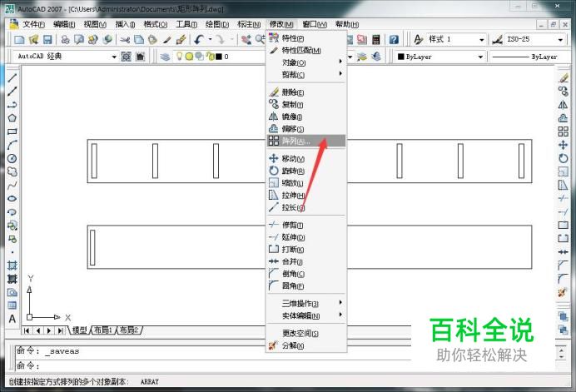Click the Open file toolbar icon

[x=33, y=39]
